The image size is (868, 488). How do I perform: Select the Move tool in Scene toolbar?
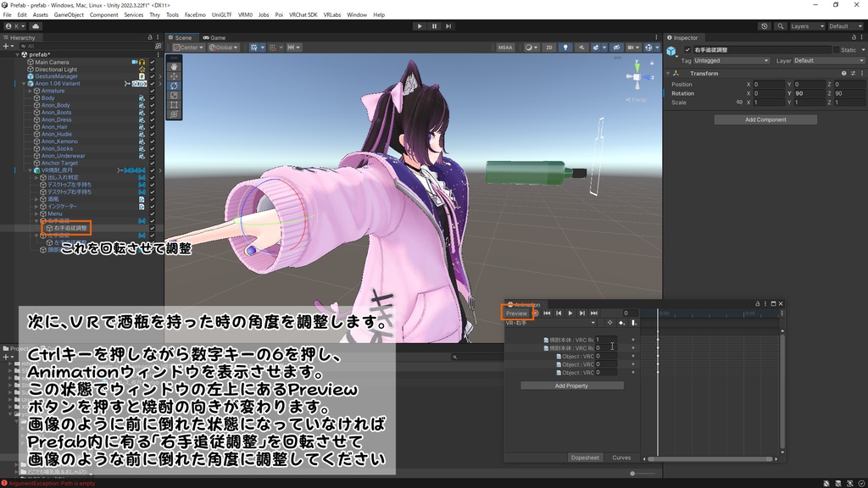pyautogui.click(x=174, y=76)
